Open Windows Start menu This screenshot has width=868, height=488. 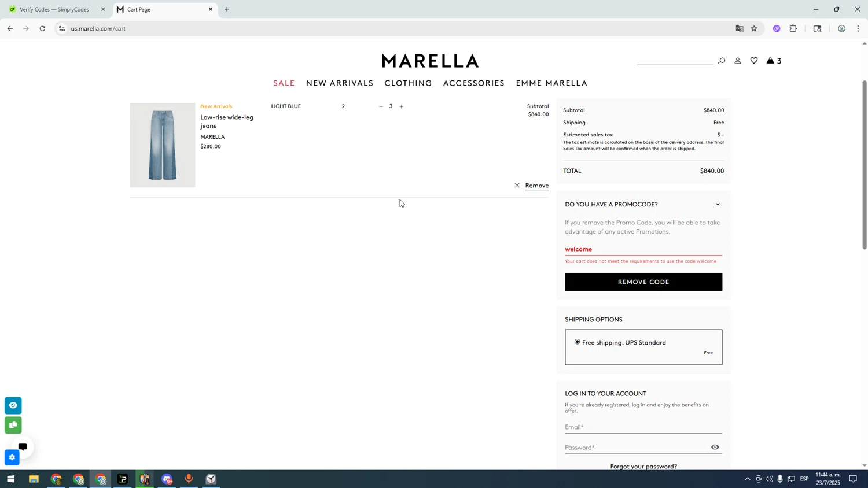pos(10,479)
